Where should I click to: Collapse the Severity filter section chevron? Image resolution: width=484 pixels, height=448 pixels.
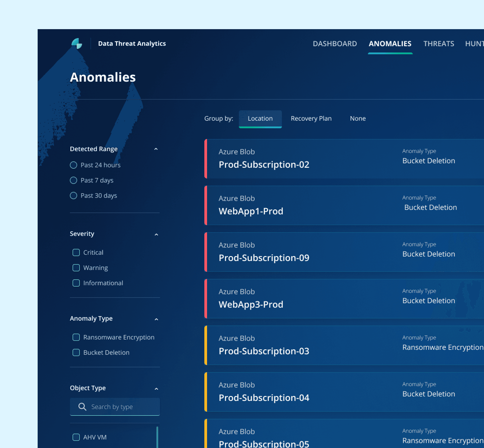point(156,234)
